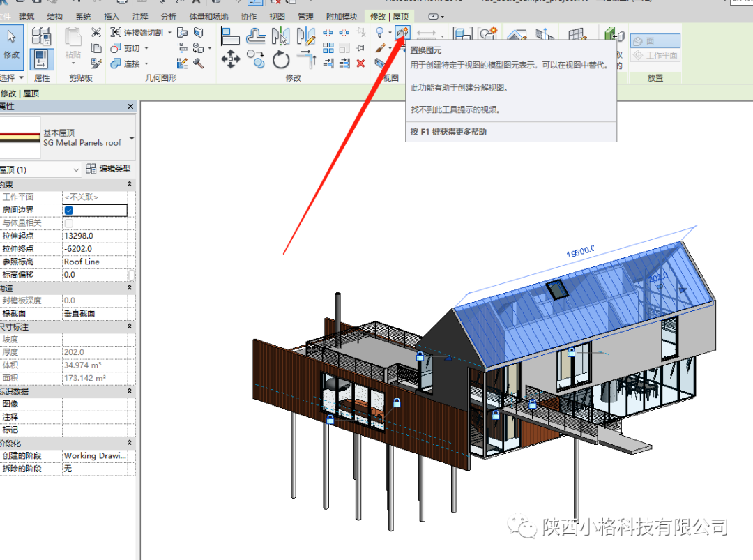Click the 拉伸起点 value field 13298.0
753x560 pixels.
[x=95, y=236]
